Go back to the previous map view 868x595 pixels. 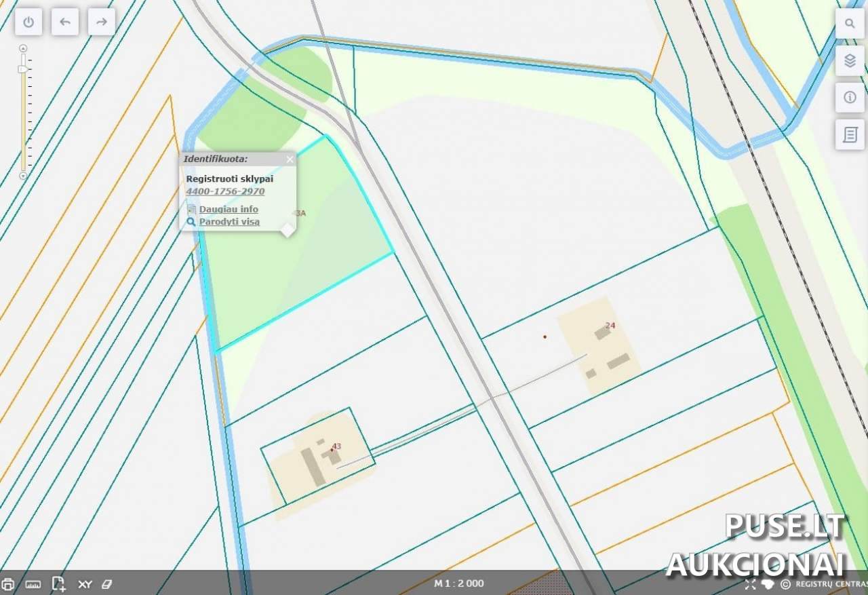(65, 22)
